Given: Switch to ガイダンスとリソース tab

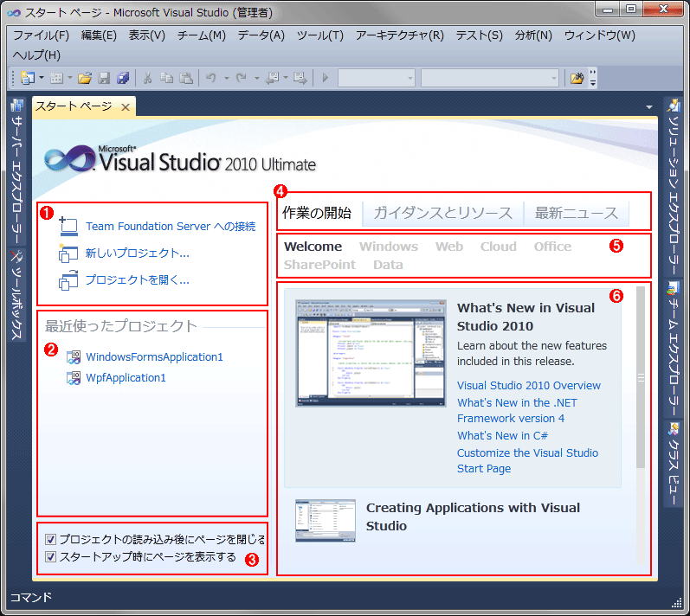Looking at the screenshot, I should pyautogui.click(x=442, y=214).
